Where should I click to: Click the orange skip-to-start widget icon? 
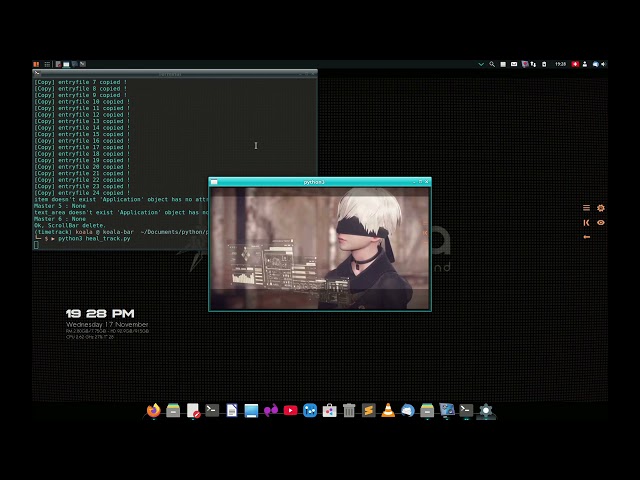pos(587,222)
